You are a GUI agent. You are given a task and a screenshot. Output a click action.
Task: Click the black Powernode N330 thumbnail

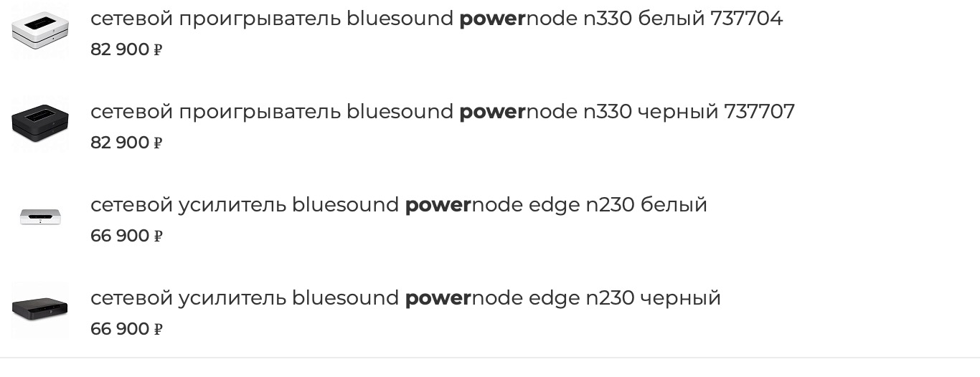click(x=40, y=123)
